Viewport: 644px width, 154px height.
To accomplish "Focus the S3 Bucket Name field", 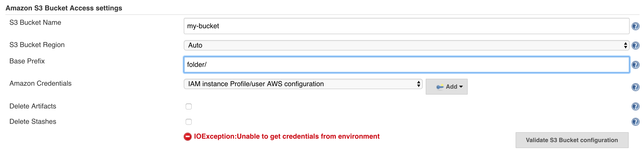I will 406,26.
